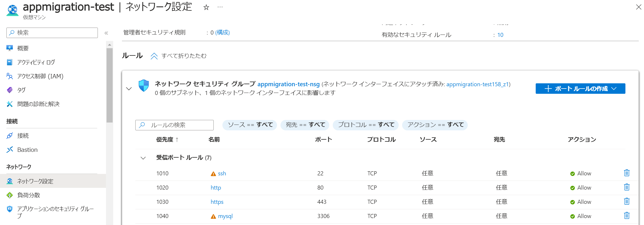Click the Bastion cross icon

10,150
